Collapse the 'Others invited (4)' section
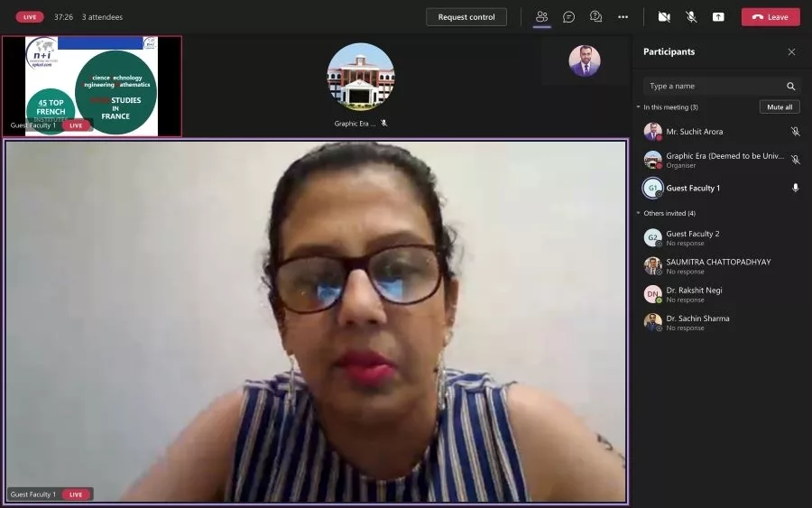Image resolution: width=812 pixels, height=508 pixels. (x=639, y=213)
